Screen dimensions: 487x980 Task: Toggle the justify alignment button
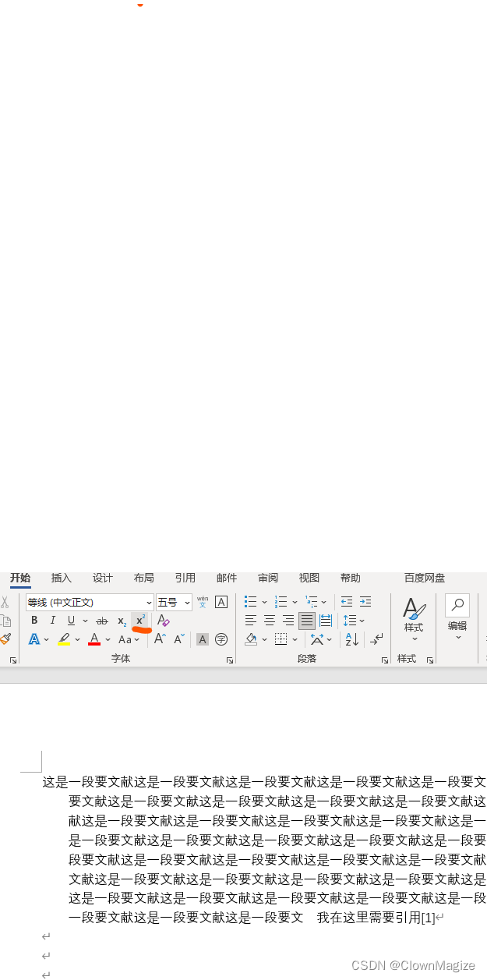click(307, 621)
